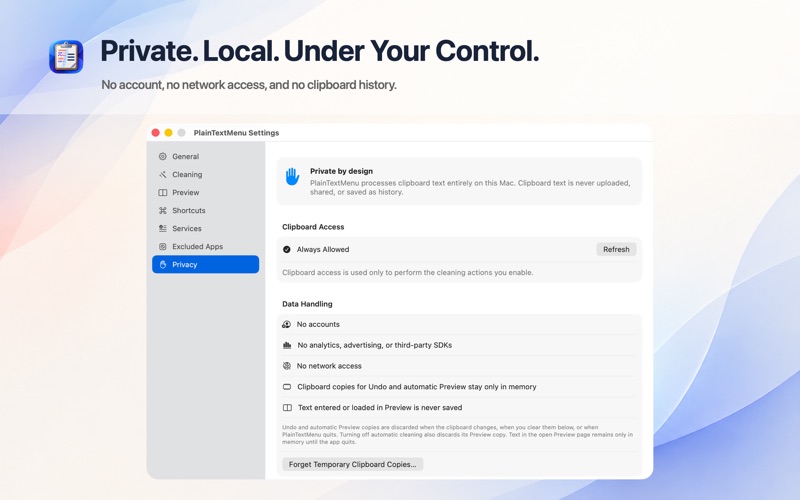Click Clipboard access is used only description text
This screenshot has width=800, height=500.
[408, 272]
